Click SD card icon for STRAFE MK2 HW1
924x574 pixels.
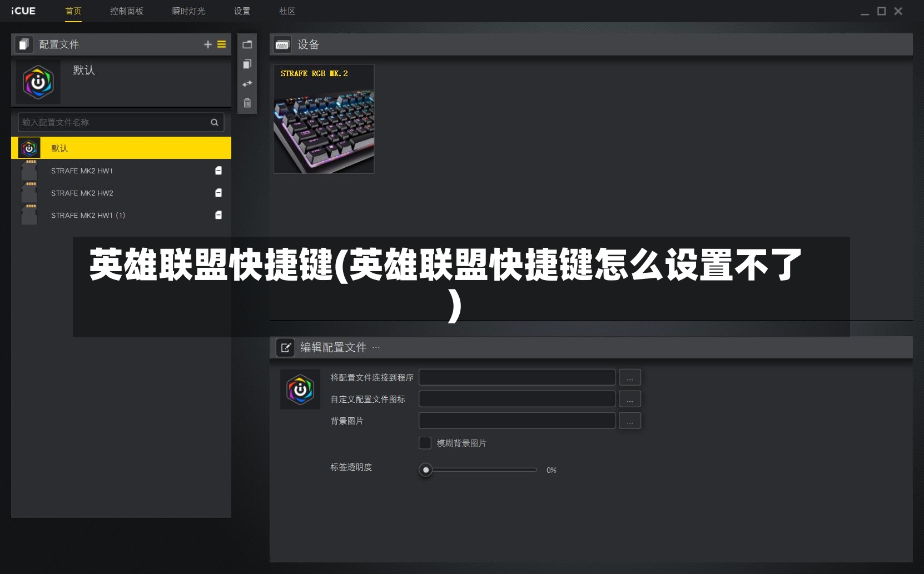[218, 171]
